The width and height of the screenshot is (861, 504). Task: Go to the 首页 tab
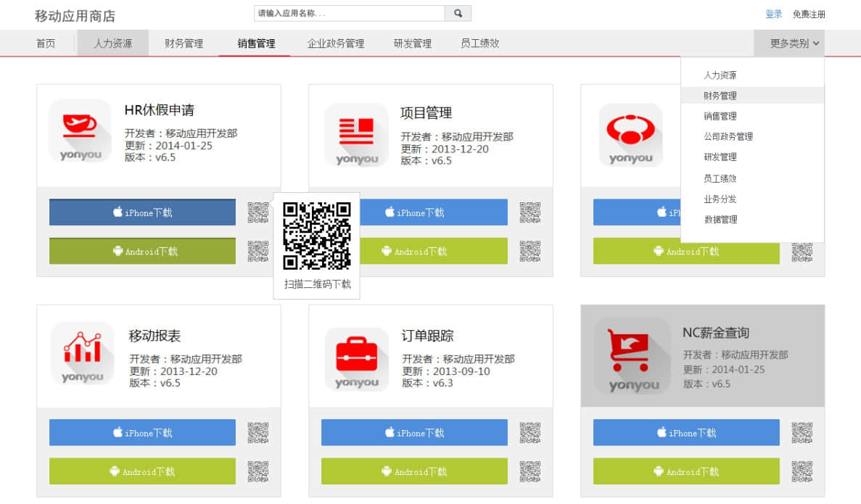[x=46, y=44]
